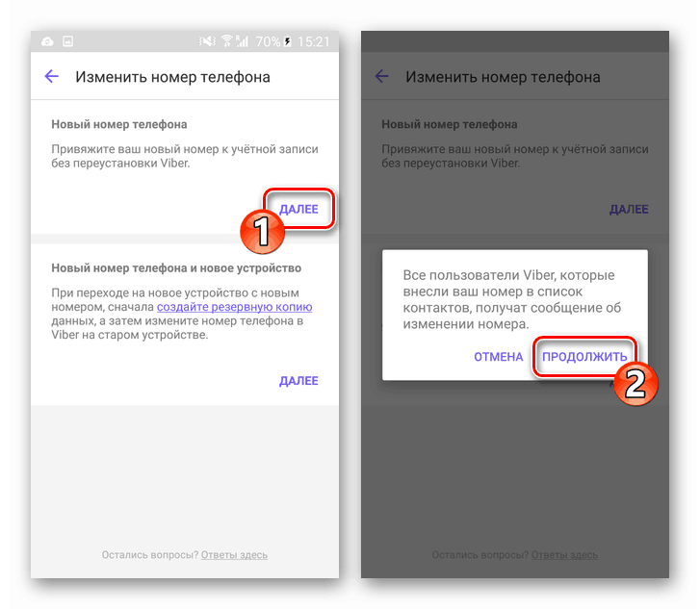The image size is (700, 609).
Task: Tap ОТМЕНА in the dialog
Action: [498, 357]
